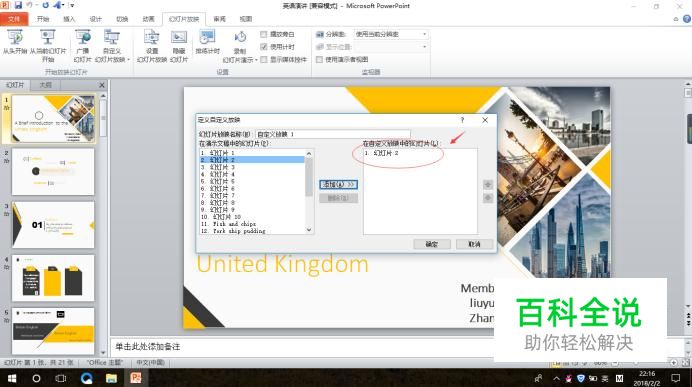Click the Cortana search circle on taskbar
Screen dimensions: 692x387
tap(36, 378)
